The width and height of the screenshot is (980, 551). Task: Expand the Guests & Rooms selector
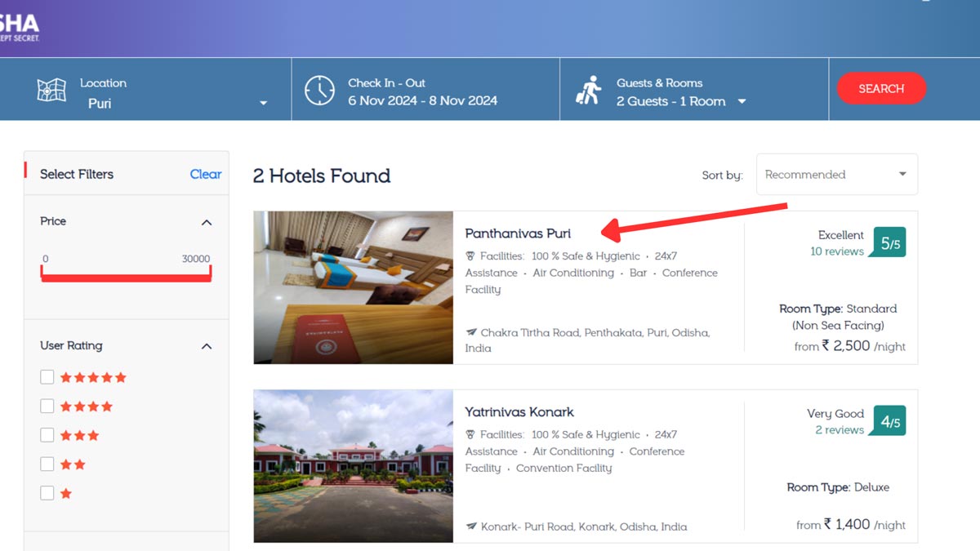click(x=742, y=102)
